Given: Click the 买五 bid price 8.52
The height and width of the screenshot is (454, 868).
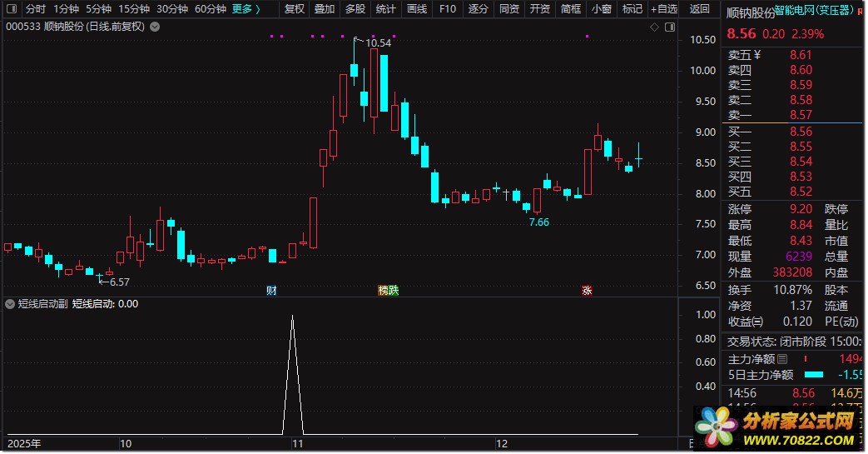Looking at the screenshot, I should (801, 192).
